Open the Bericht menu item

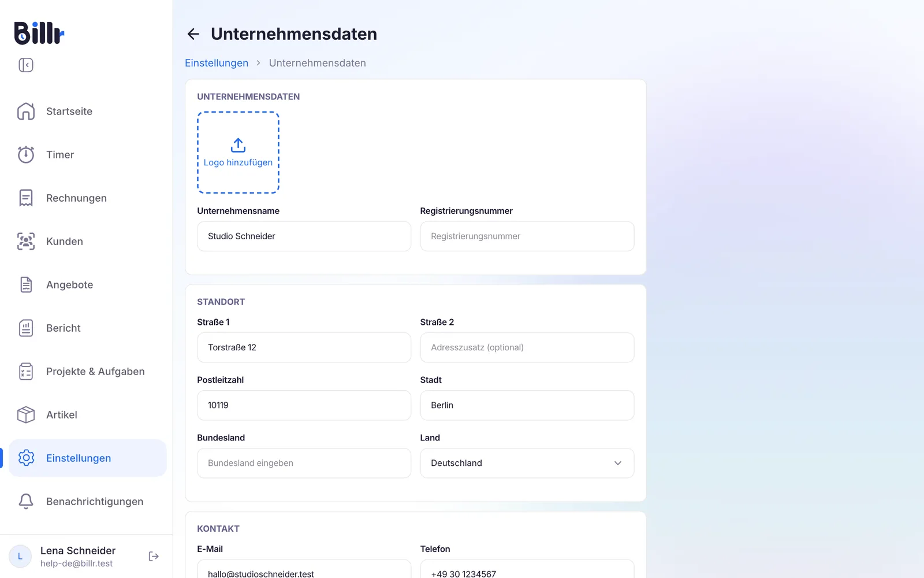88,328
